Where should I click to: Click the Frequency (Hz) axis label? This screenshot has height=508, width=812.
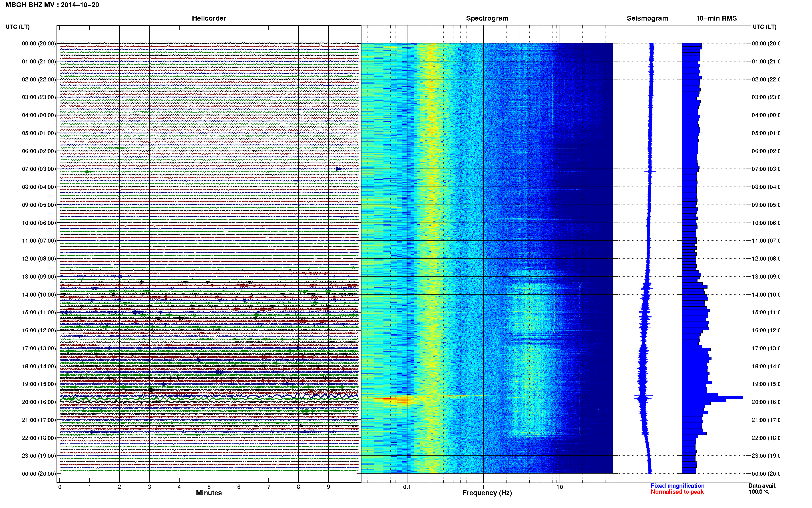487,493
